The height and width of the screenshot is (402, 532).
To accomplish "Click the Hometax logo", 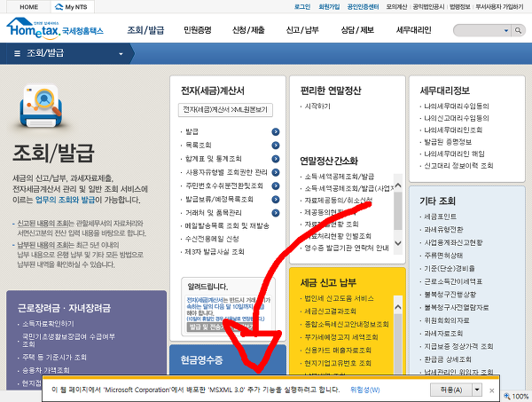I will [55, 28].
